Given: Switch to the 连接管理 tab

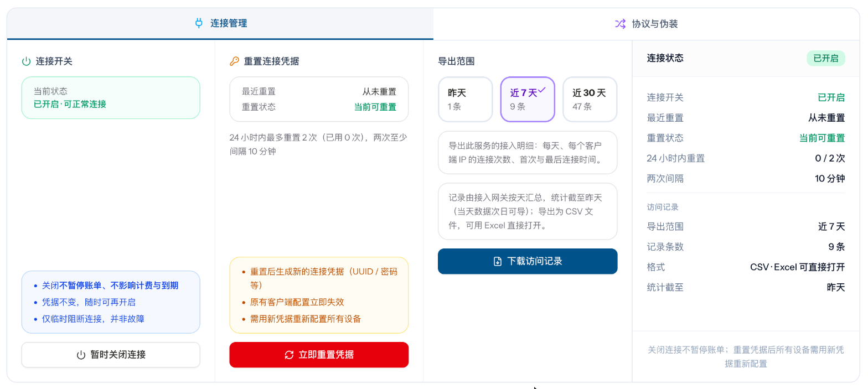Looking at the screenshot, I should pos(220,24).
